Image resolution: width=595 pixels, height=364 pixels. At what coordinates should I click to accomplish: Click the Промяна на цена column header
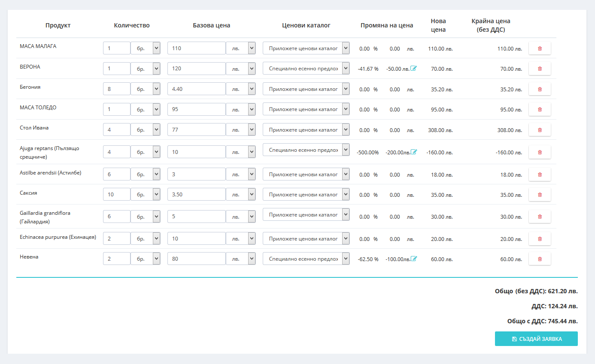387,25
